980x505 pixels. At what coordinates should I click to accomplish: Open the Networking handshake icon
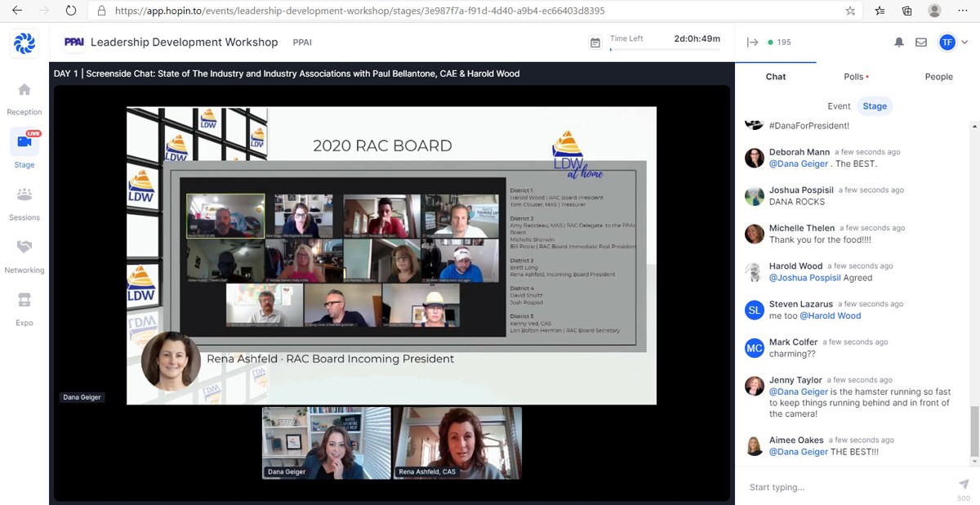(24, 247)
